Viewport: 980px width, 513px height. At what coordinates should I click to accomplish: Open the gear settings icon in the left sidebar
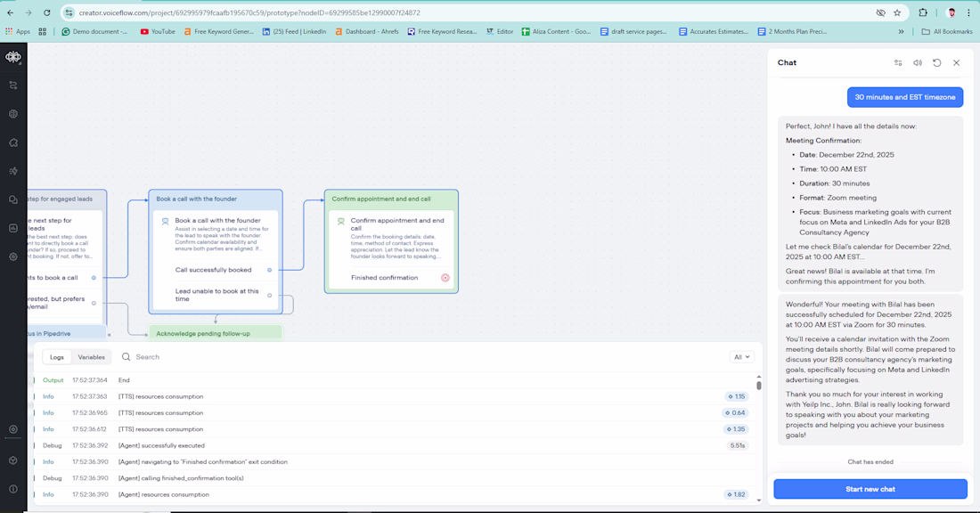tap(13, 256)
